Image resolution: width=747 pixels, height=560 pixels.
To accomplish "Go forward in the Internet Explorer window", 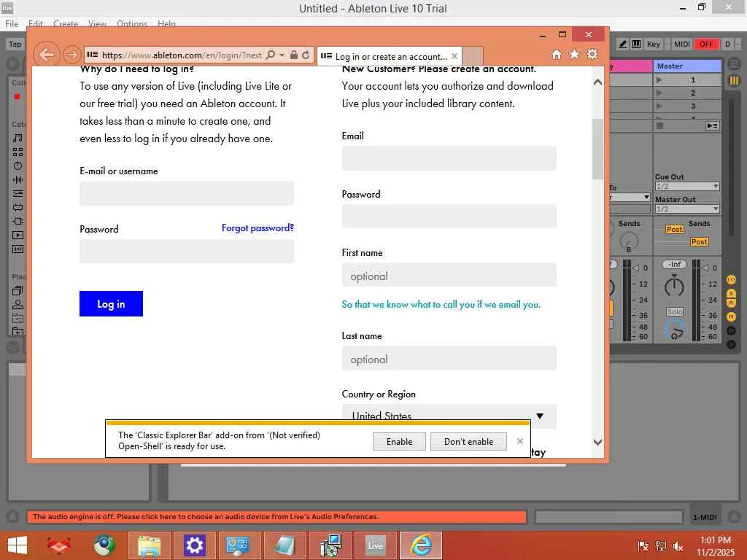I will [x=72, y=55].
